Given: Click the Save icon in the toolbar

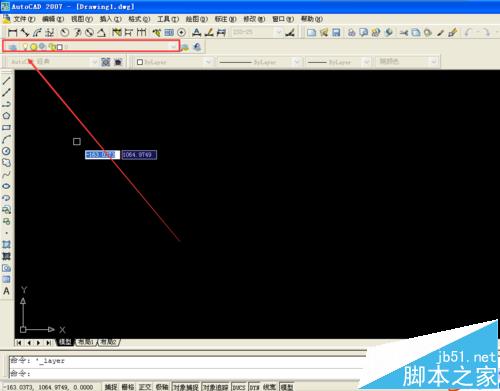Looking at the screenshot, I should coord(336,32).
